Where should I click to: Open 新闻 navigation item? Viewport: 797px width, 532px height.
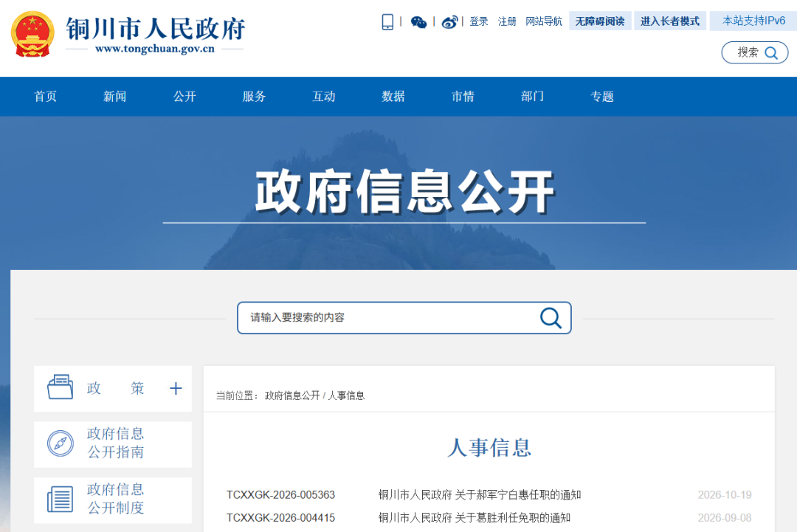[x=115, y=97]
